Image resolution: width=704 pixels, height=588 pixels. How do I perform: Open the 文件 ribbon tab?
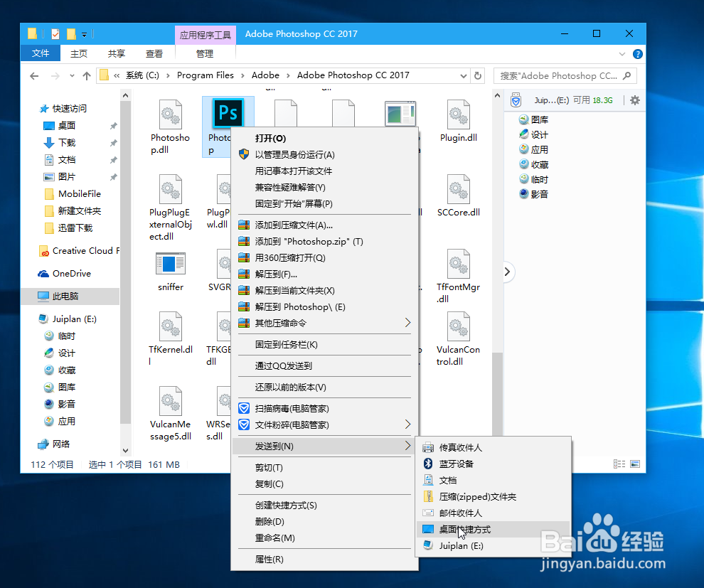tap(41, 53)
